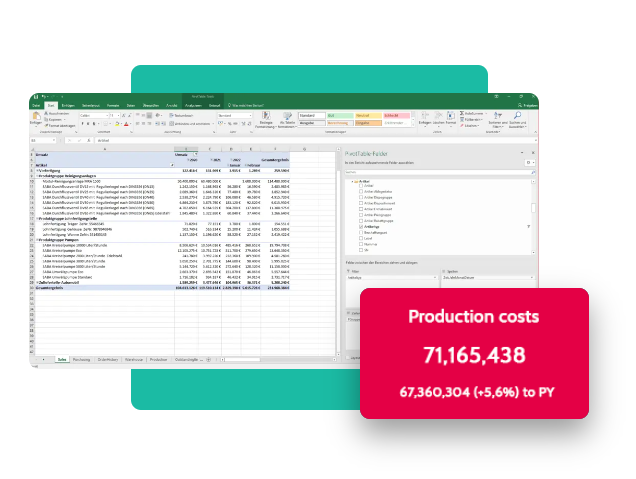
Task: Click the Einfügen paste icon in clipboard group
Action: pos(36,116)
